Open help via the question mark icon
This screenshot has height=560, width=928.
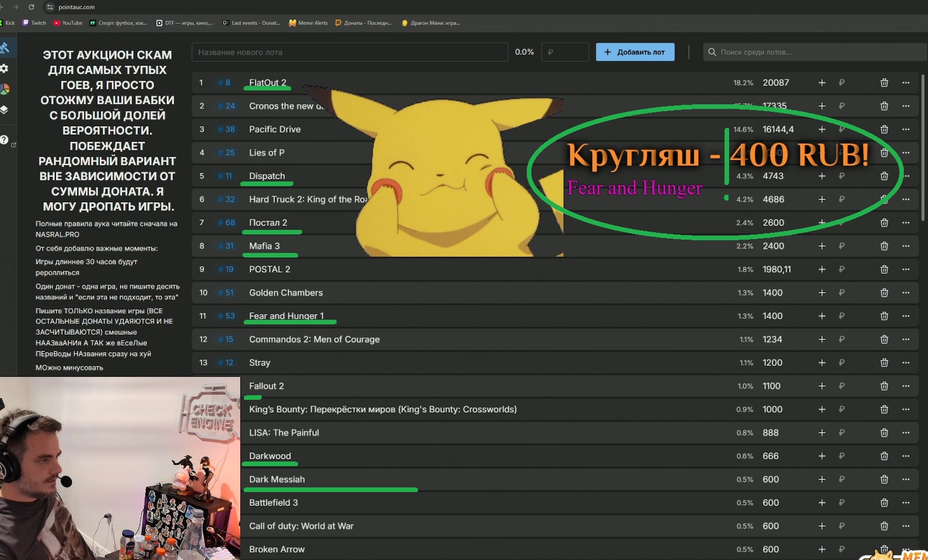click(x=5, y=140)
